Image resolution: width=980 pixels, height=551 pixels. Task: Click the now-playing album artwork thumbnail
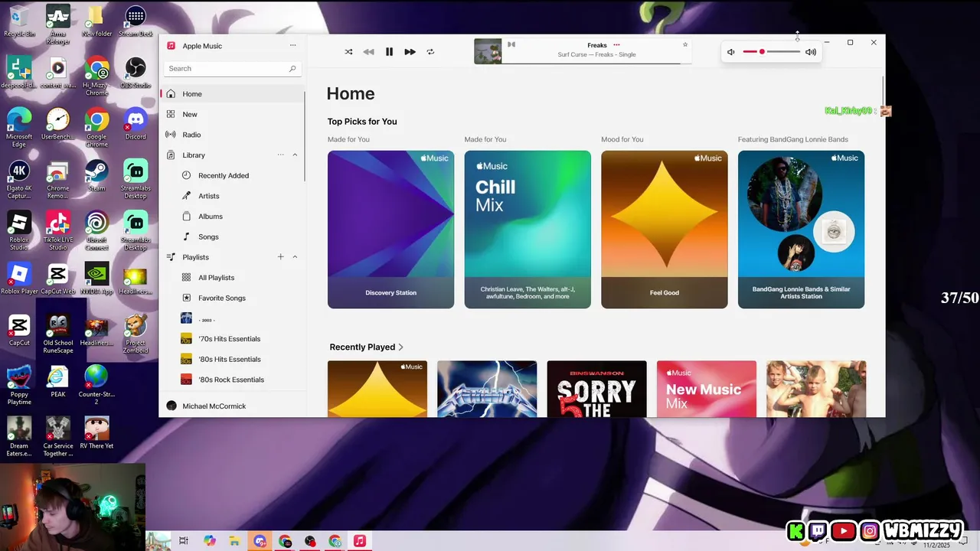(488, 51)
